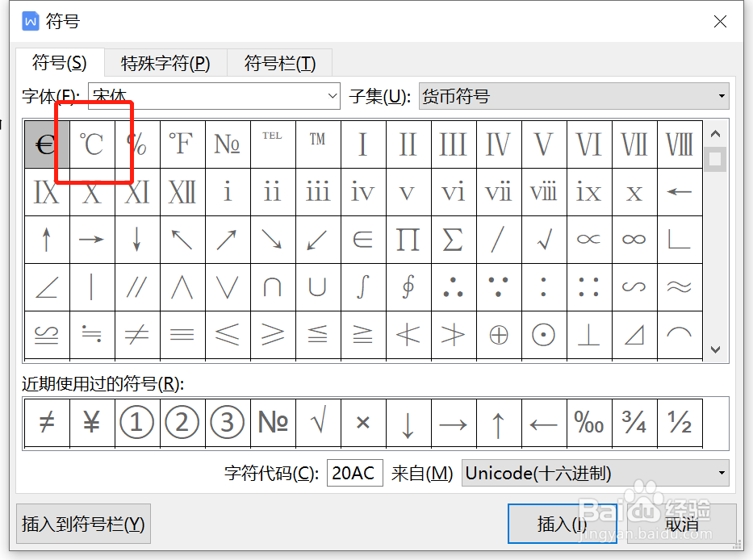Click the character code input showing 20AC

pos(354,473)
